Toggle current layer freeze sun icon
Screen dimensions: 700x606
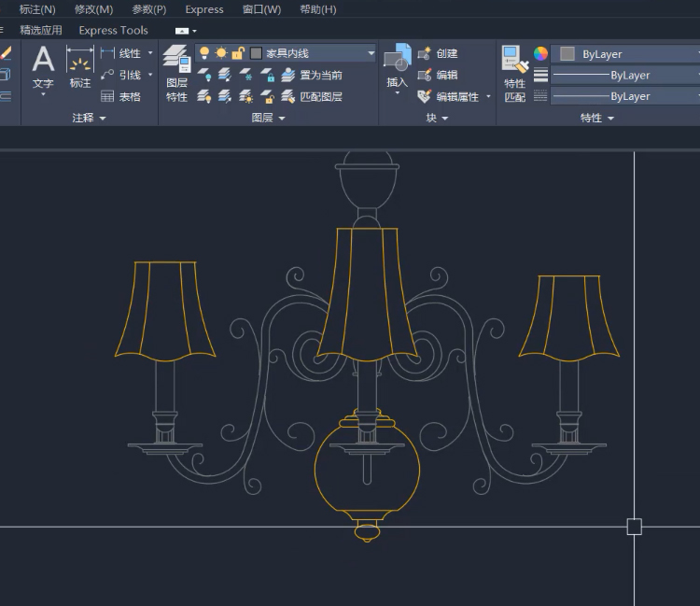[x=221, y=53]
